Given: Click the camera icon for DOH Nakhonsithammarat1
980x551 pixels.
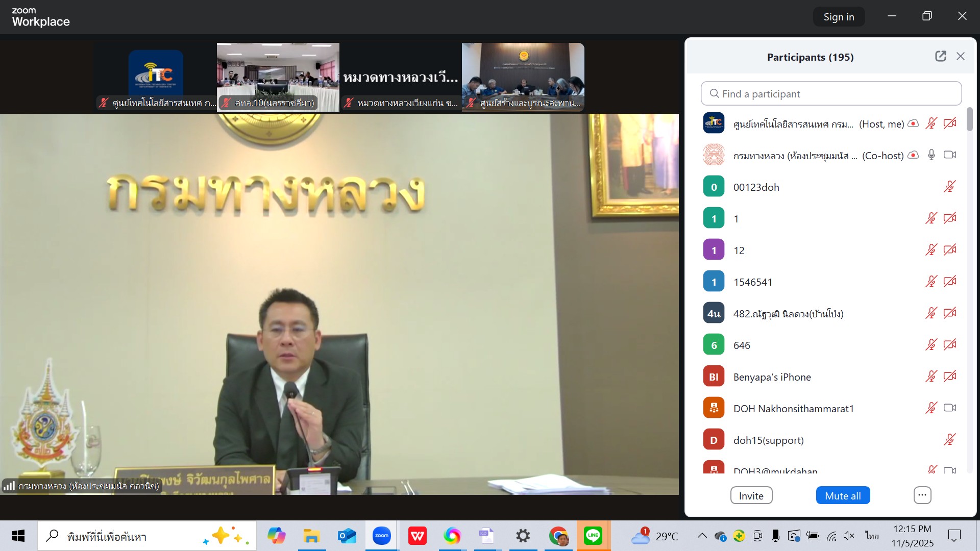Looking at the screenshot, I should tap(950, 408).
